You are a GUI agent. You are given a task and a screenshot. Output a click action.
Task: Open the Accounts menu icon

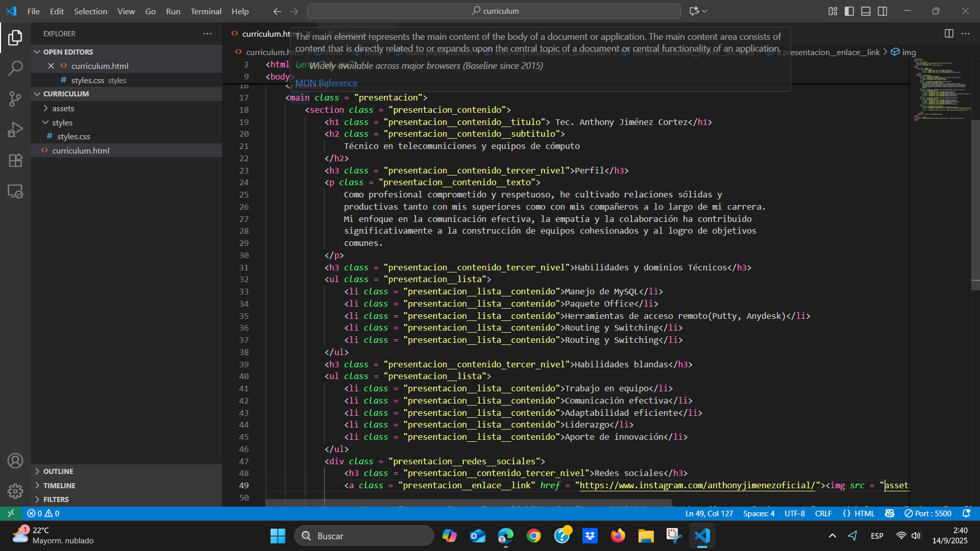pyautogui.click(x=15, y=461)
